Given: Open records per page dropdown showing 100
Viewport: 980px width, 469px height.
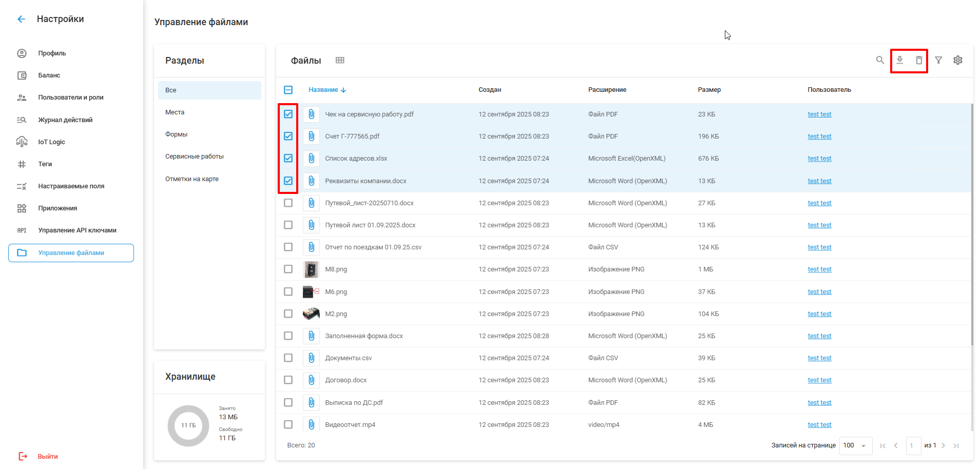Looking at the screenshot, I should (855, 445).
